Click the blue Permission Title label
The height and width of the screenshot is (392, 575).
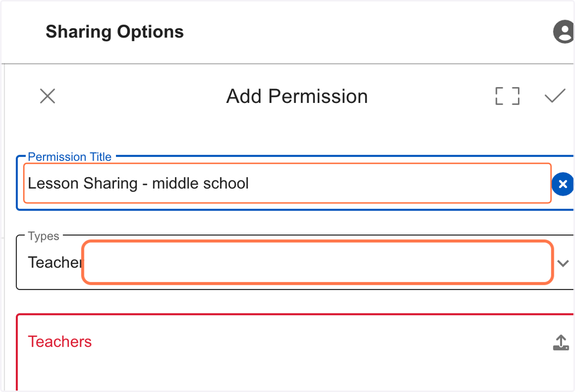point(69,157)
